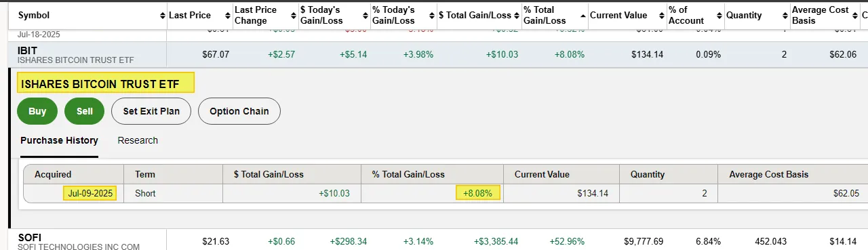Toggle % Total Gain/Loss ascending sort arrow

coord(583,15)
